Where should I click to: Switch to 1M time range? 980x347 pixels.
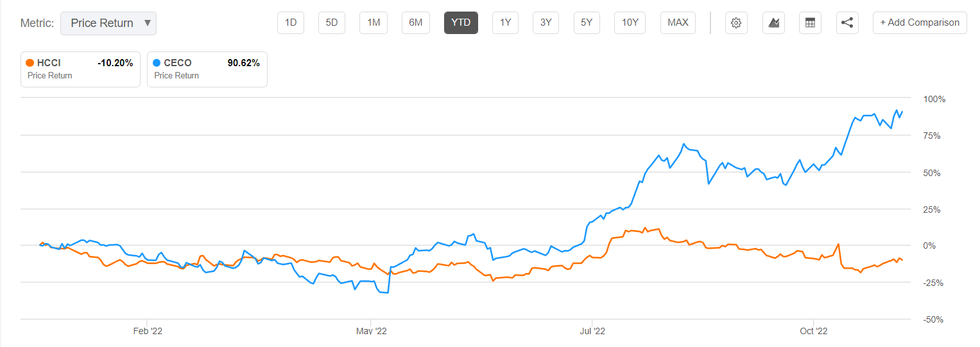click(374, 23)
